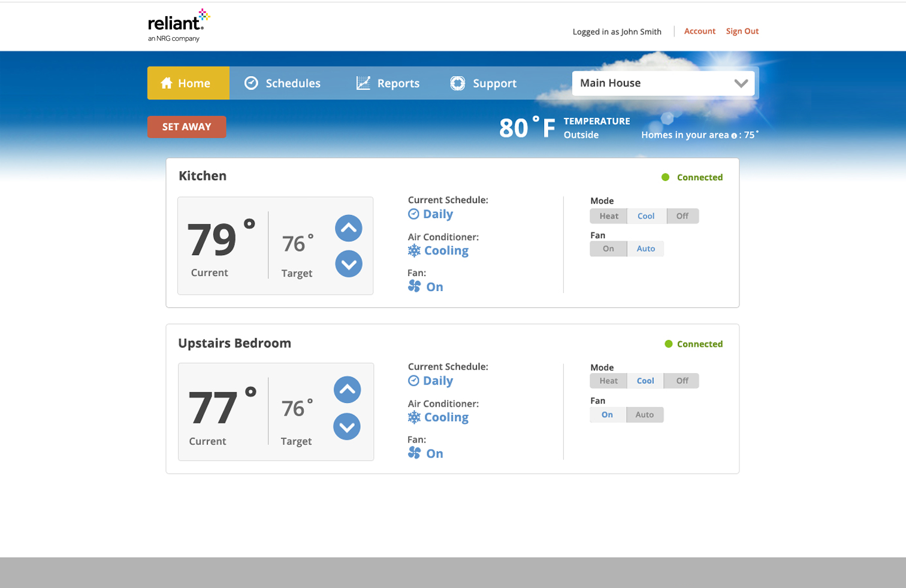Click the info icon next to Homes in your area
Viewport: 906px width, 588px height.
pyautogui.click(x=734, y=135)
